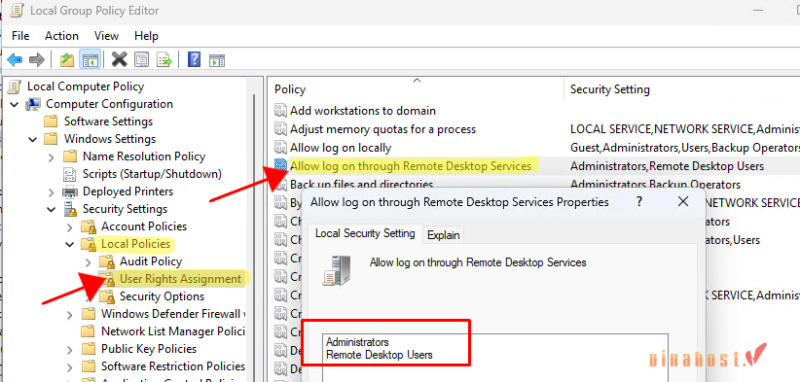Image resolution: width=800 pixels, height=382 pixels.
Task: Click the Up one level folder icon
Action: (x=67, y=60)
